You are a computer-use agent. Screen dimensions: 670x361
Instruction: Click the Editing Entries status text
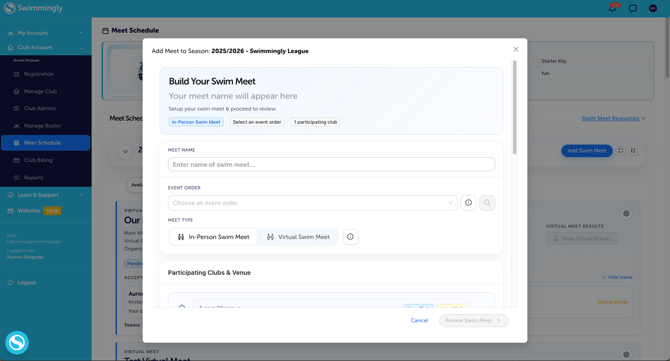(x=612, y=302)
